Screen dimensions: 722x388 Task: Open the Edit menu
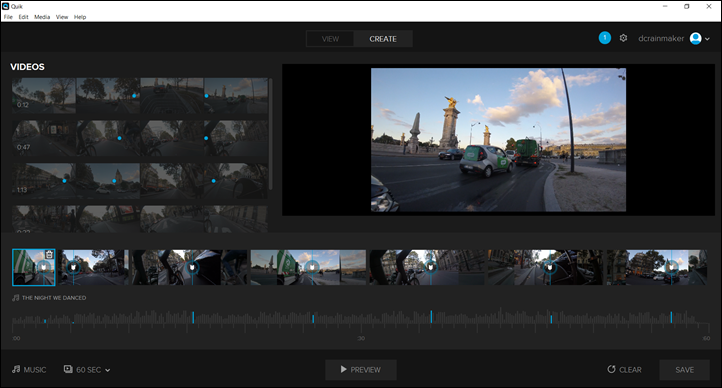click(23, 17)
